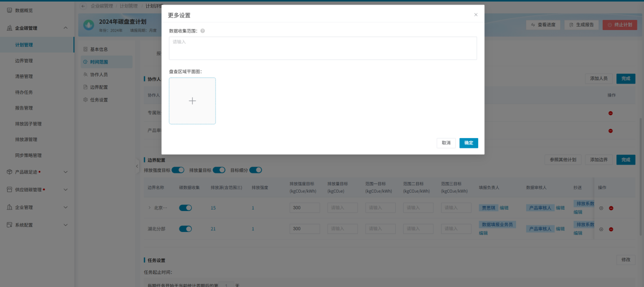Toggle the 目标细分 switch
The height and width of the screenshot is (287, 644).
(255, 170)
